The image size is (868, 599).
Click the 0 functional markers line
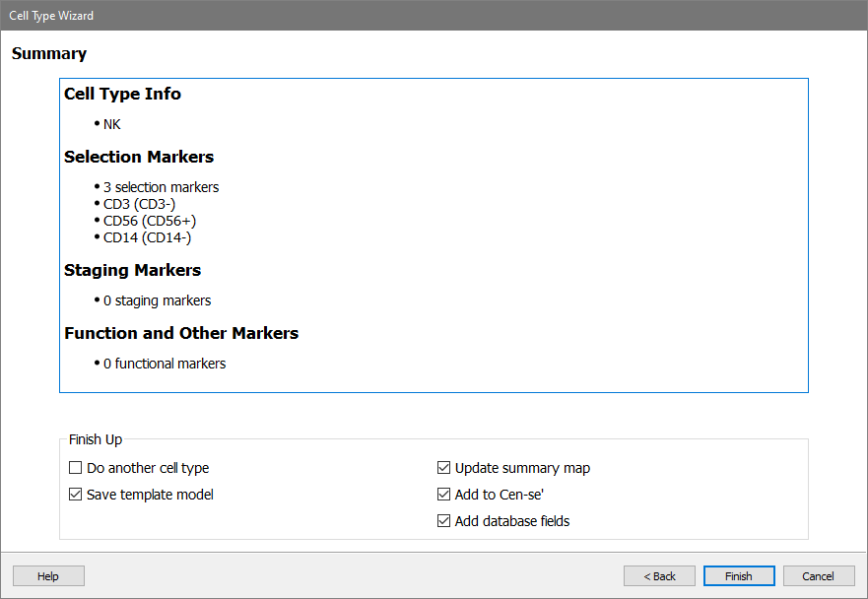point(165,364)
